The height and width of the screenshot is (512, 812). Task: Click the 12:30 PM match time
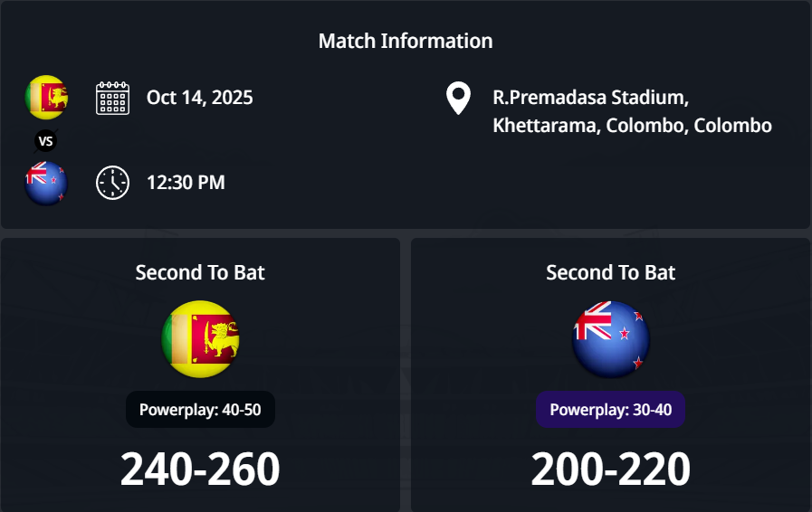(x=186, y=183)
